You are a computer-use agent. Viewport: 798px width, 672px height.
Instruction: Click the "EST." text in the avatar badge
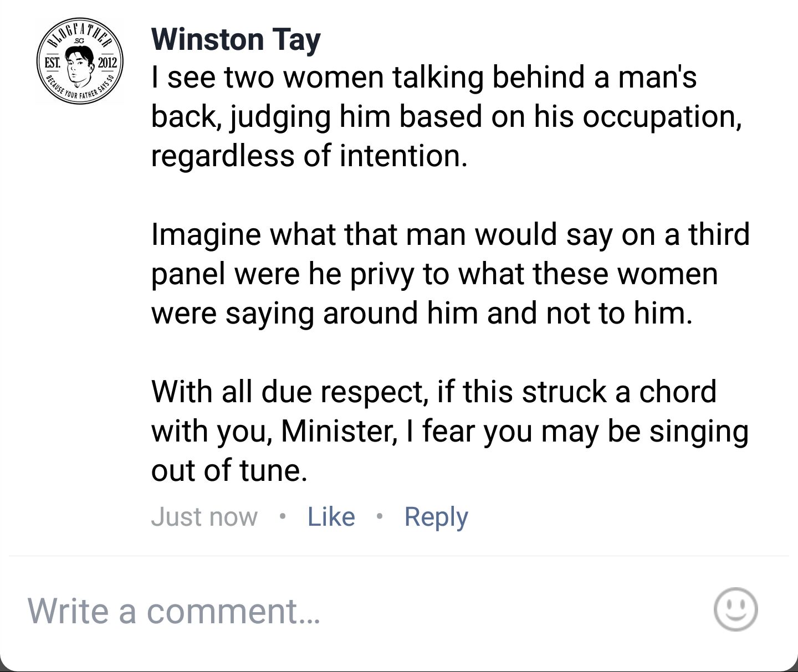point(52,62)
